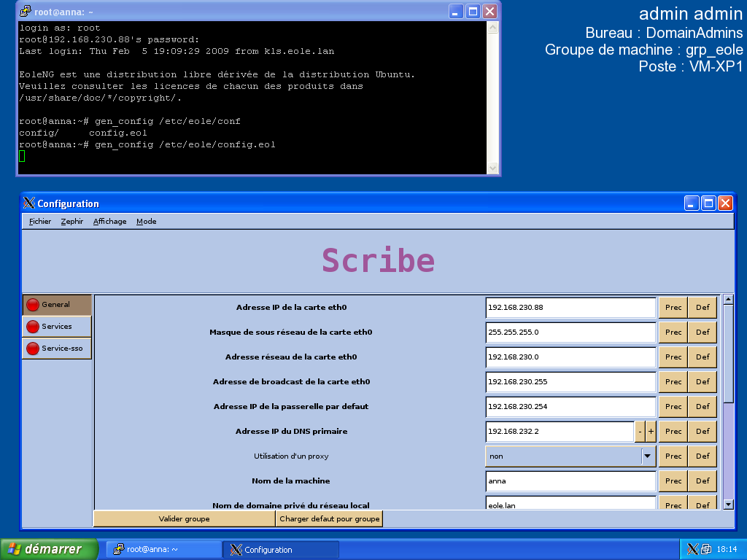Click the démarrer Start button
747x560 pixels.
tap(49, 549)
